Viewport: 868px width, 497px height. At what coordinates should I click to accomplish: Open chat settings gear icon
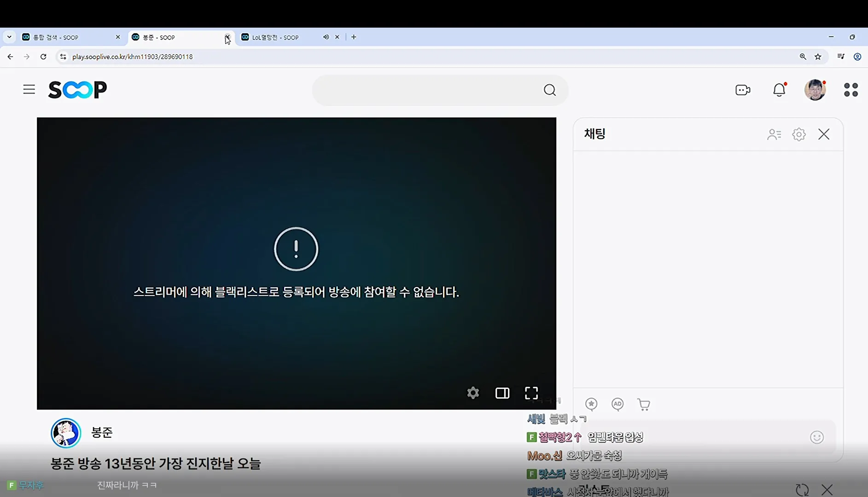(799, 134)
